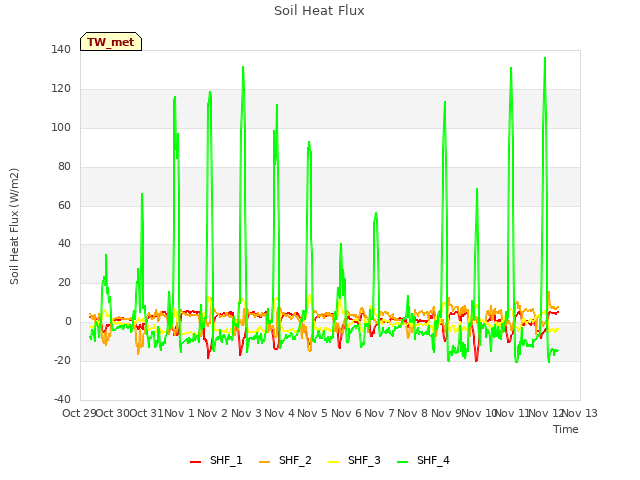Click the Time x-axis title
This screenshot has height=480, width=640.
[566, 429]
